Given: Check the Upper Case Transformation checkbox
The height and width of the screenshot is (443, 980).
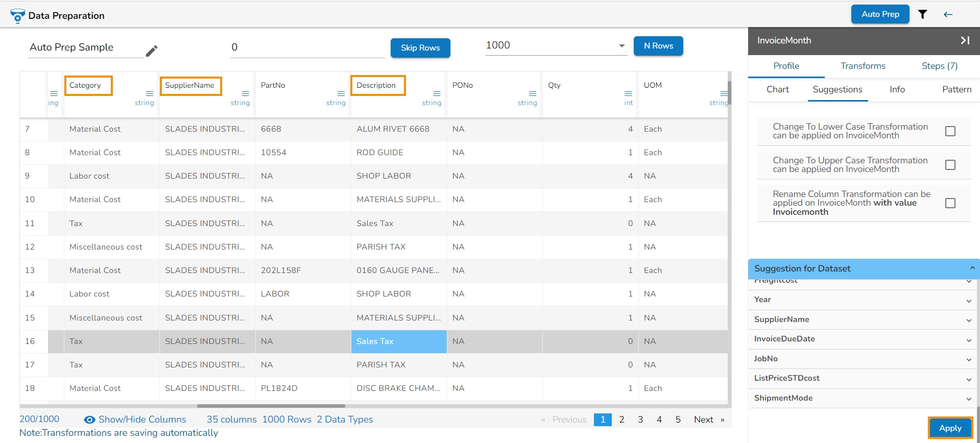Looking at the screenshot, I should click(x=950, y=165).
